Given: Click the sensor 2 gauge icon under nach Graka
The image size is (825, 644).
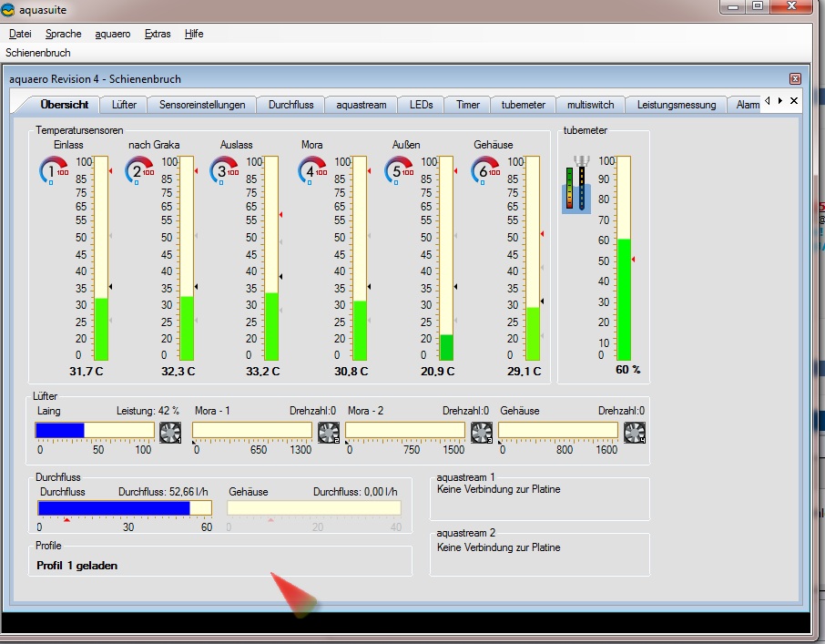Looking at the screenshot, I should [x=139, y=170].
